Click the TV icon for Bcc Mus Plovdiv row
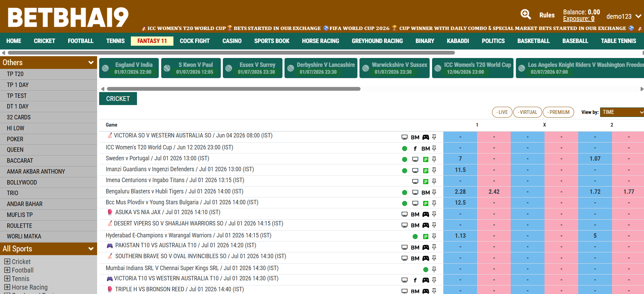644x294 pixels. (415, 203)
